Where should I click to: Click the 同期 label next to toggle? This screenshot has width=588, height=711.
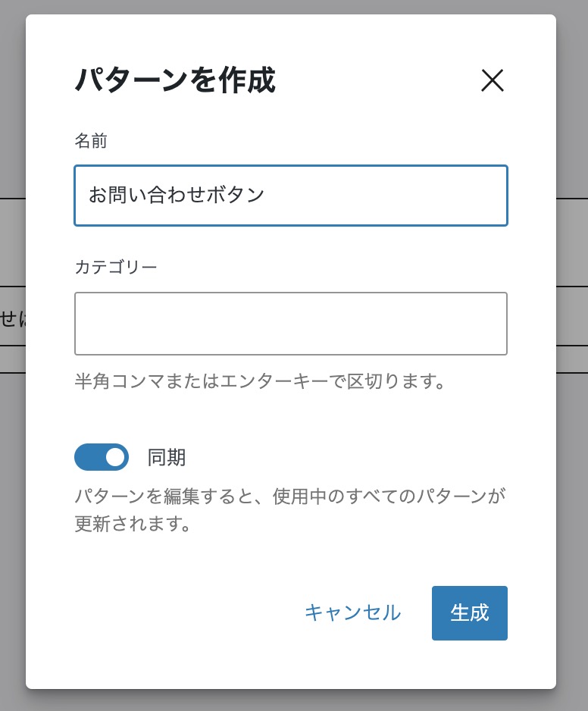[x=167, y=457]
